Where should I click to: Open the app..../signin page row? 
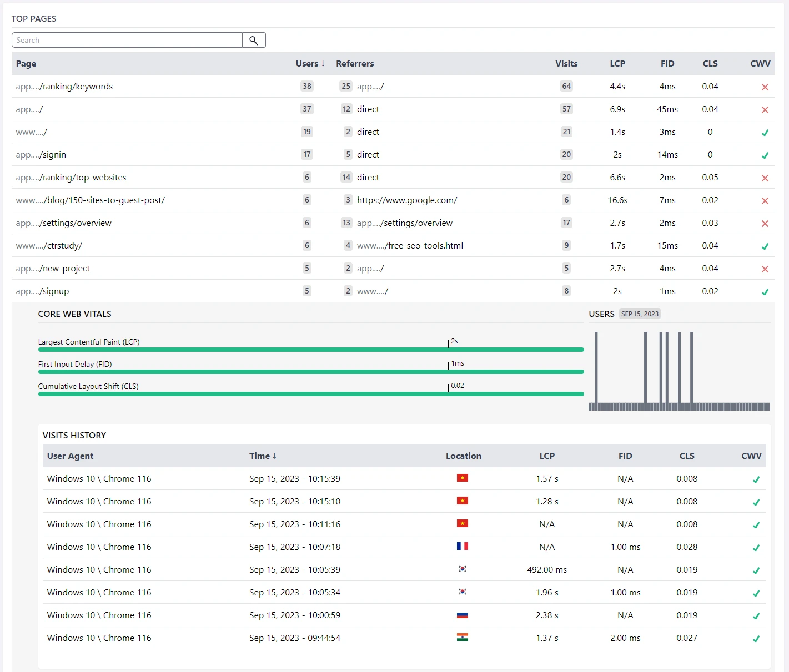(x=393, y=155)
